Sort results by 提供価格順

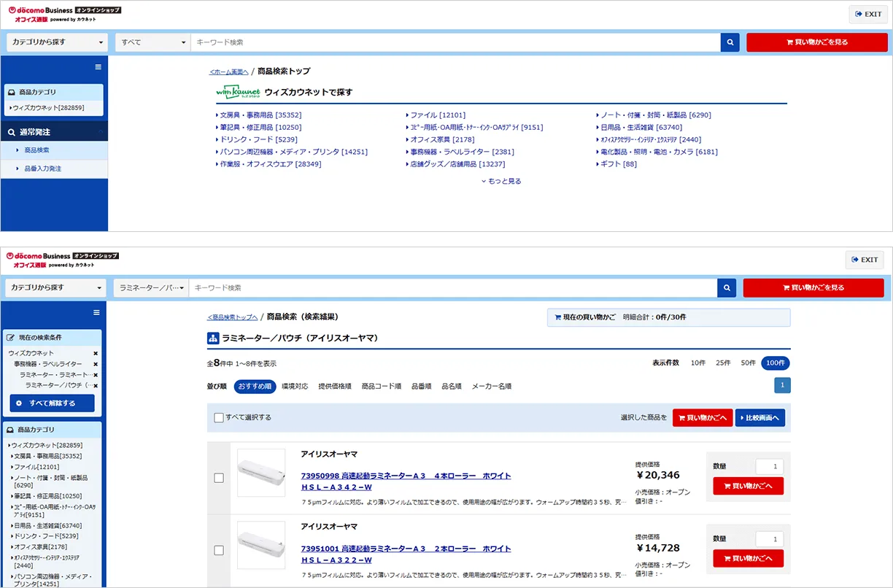[x=335, y=387]
